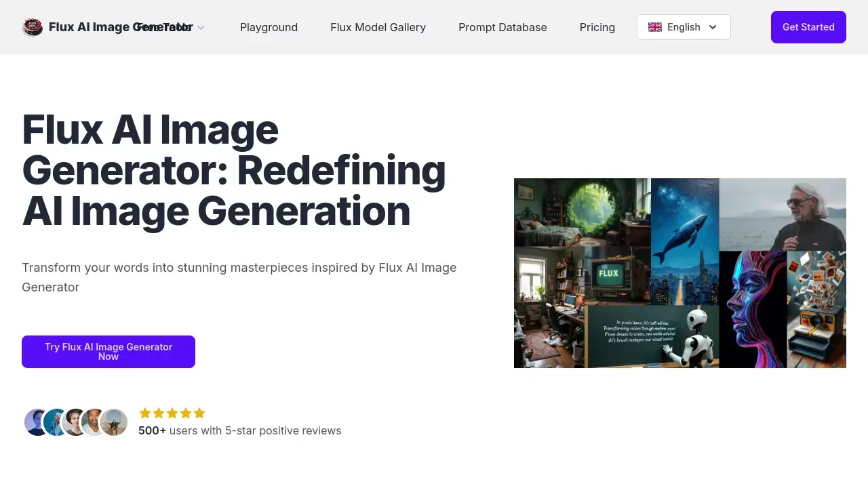Open the Playground page
Viewport: 868px width, 488px height.
[269, 27]
